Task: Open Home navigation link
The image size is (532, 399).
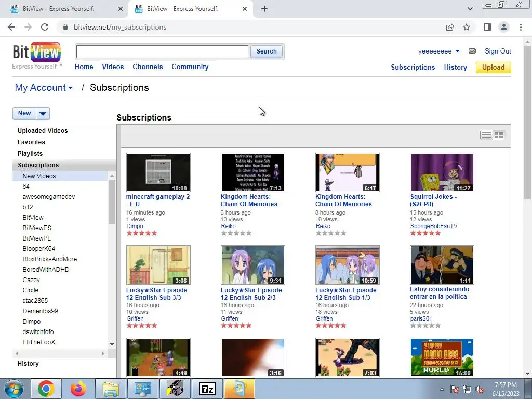Action: tap(84, 67)
